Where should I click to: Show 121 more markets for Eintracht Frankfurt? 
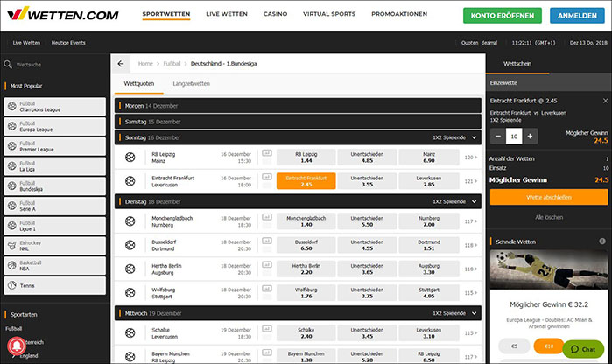[x=471, y=181]
